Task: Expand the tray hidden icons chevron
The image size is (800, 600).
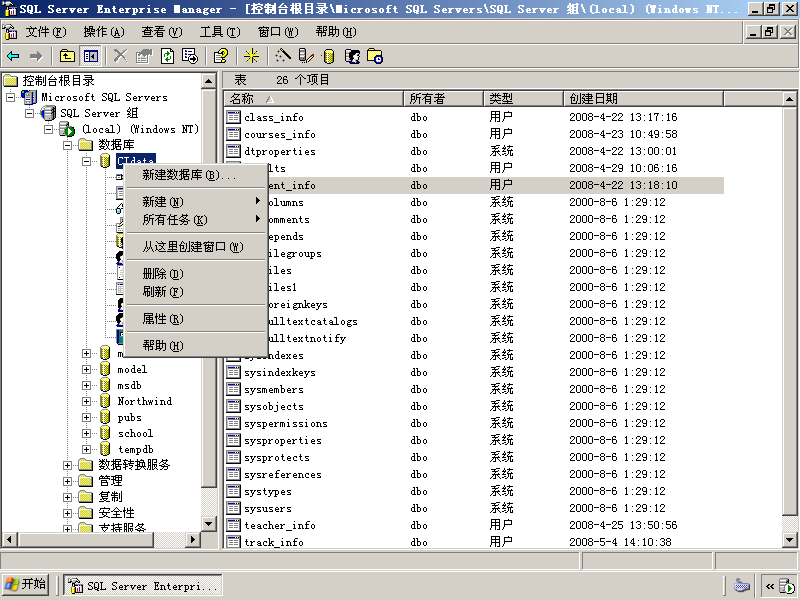Action: [770, 586]
